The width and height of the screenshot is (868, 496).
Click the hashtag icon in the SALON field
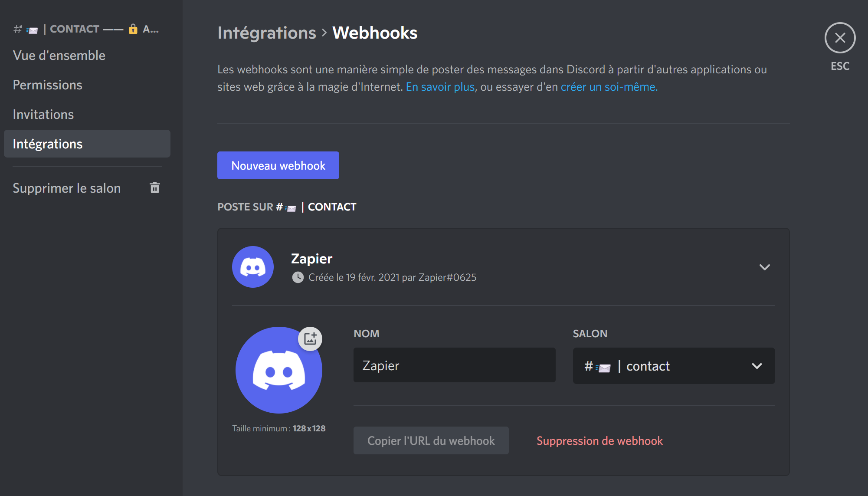point(588,366)
